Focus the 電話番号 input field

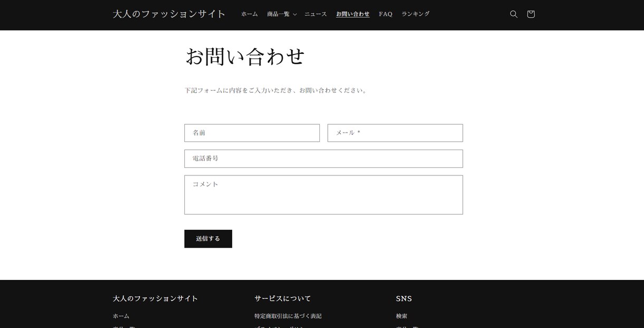(324, 158)
